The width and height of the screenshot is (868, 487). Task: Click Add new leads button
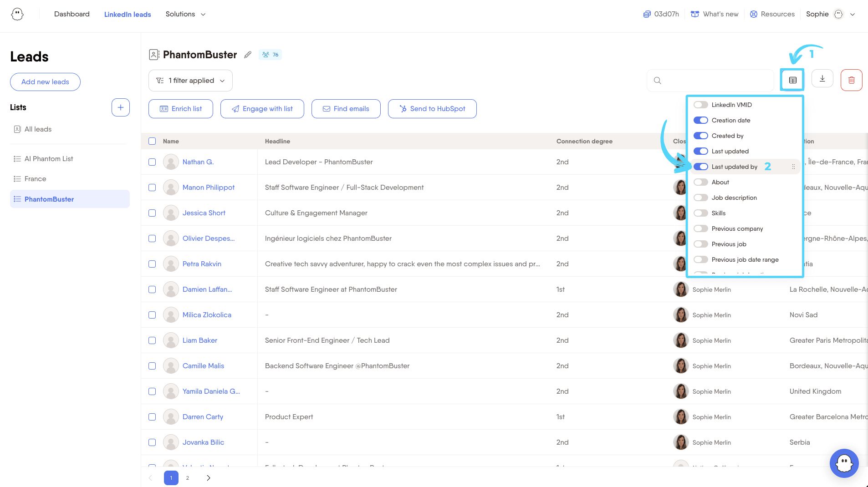click(x=45, y=82)
